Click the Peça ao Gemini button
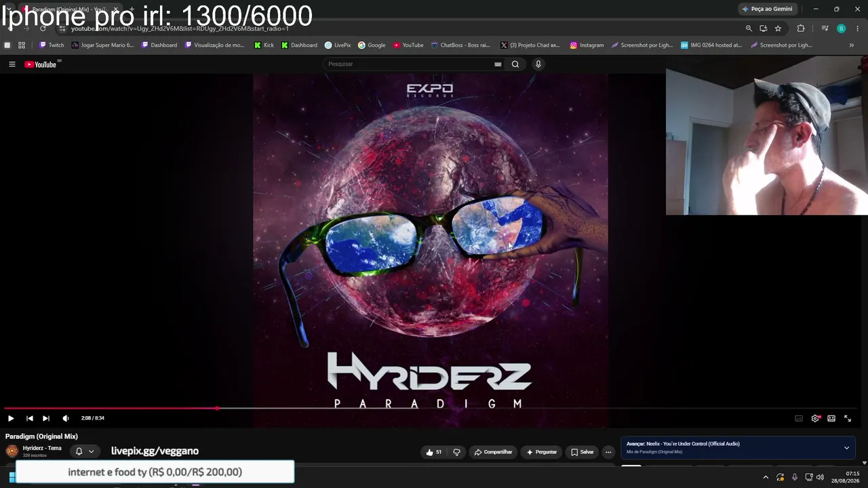 point(767,9)
